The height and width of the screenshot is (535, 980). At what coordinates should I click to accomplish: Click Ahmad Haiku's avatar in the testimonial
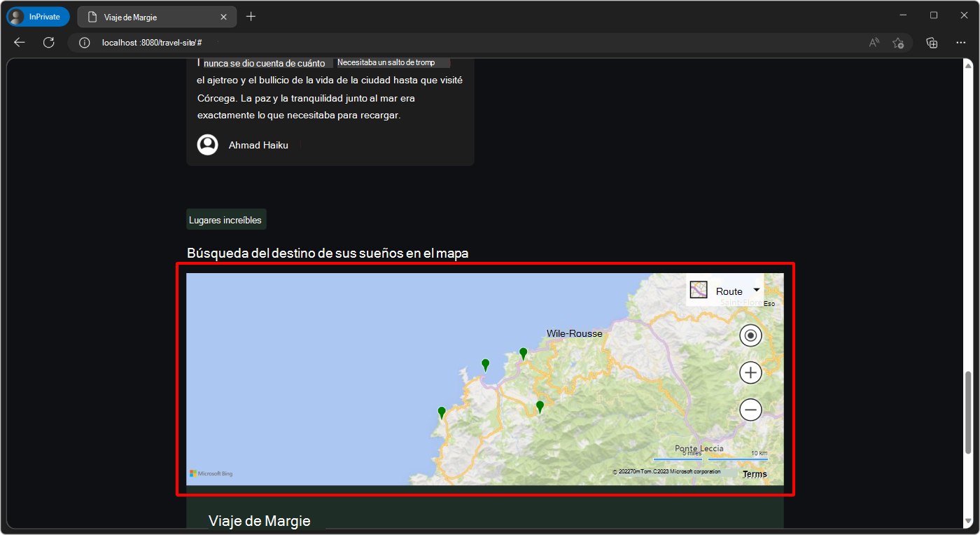click(x=207, y=144)
